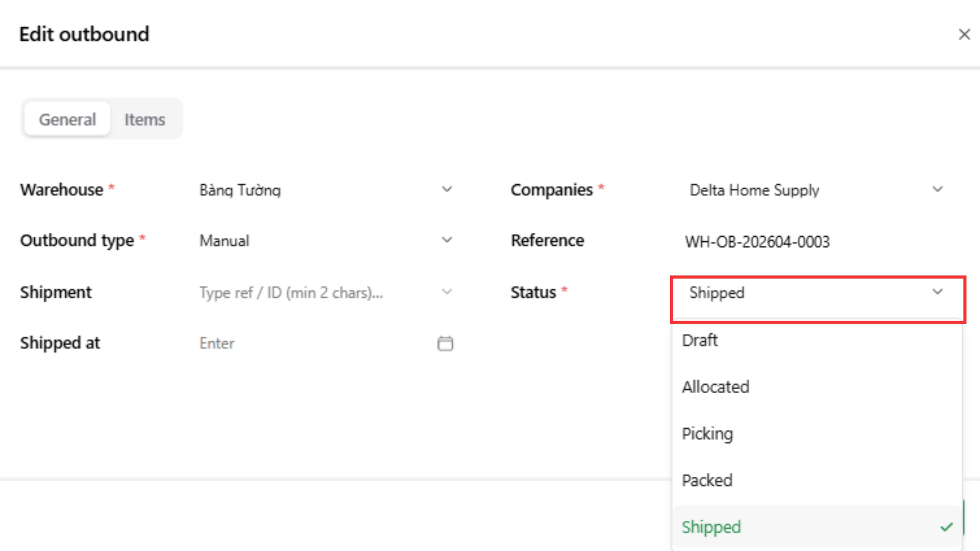
Task: Open the calendar picker for Shipped at
Action: pos(445,343)
